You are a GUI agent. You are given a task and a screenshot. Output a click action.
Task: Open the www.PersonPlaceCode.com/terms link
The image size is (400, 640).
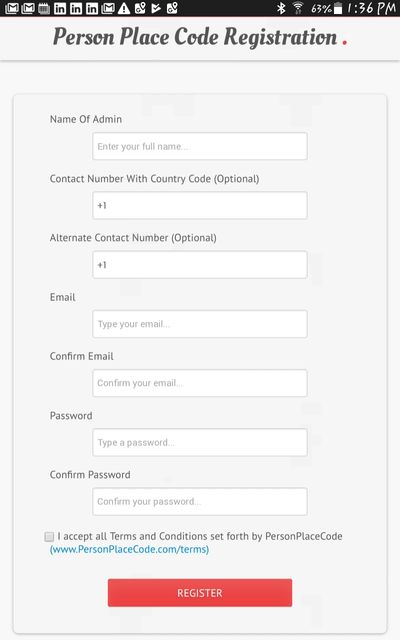129,549
